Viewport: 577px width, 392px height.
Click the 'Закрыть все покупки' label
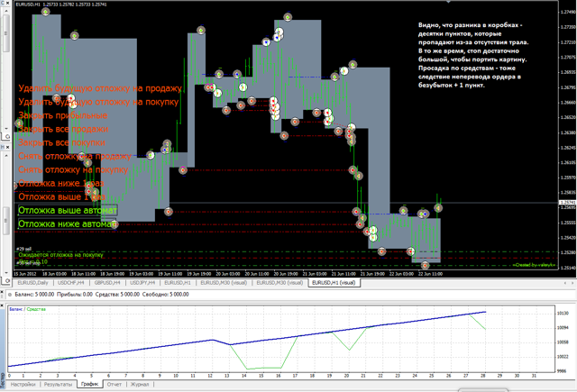pos(62,142)
